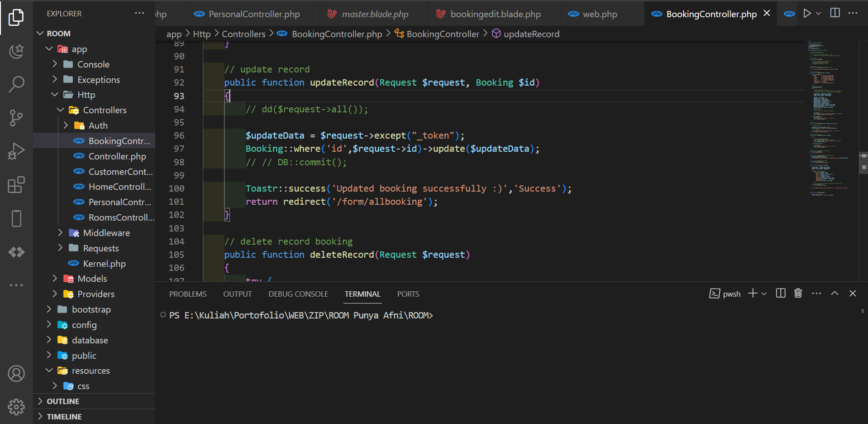868x424 pixels.
Task: Expand the TIMELINE section
Action: tap(94, 417)
